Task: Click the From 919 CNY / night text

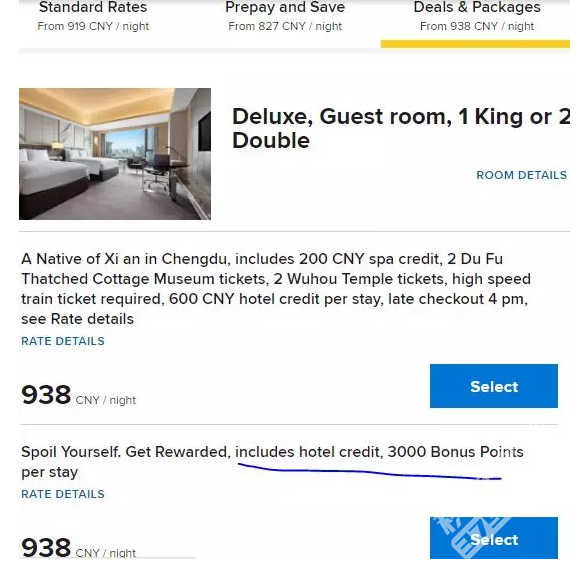Action: click(x=93, y=27)
